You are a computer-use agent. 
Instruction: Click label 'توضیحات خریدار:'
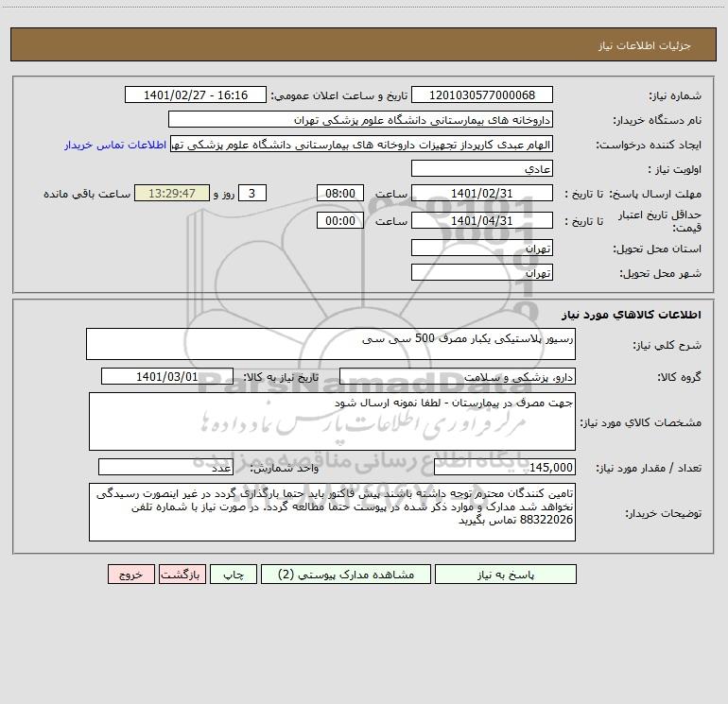click(x=664, y=514)
